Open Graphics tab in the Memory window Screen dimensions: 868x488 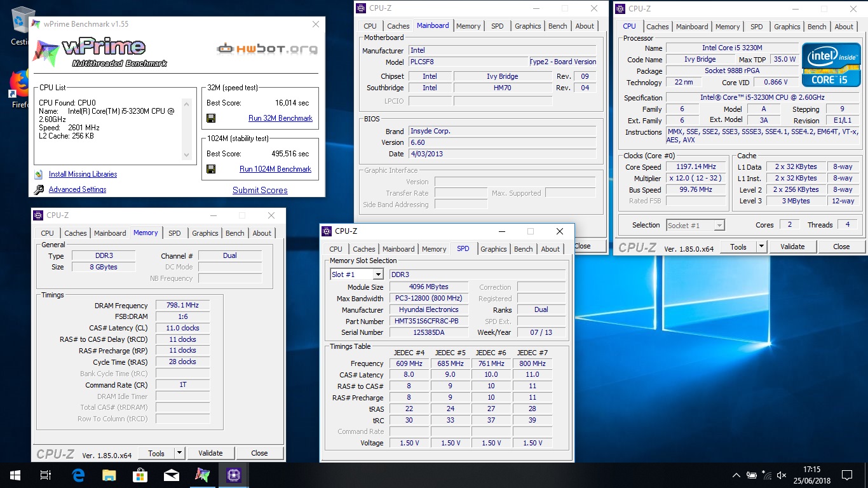click(205, 233)
